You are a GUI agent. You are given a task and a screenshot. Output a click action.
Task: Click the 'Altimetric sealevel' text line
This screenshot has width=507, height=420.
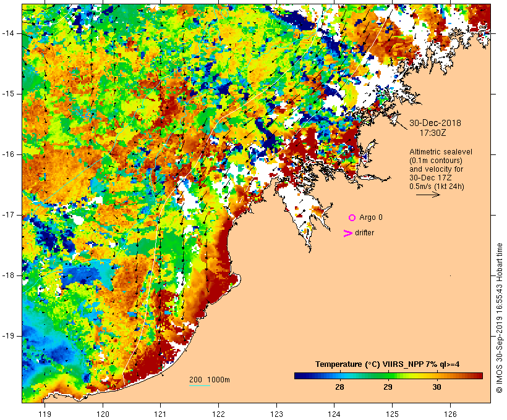441,152
